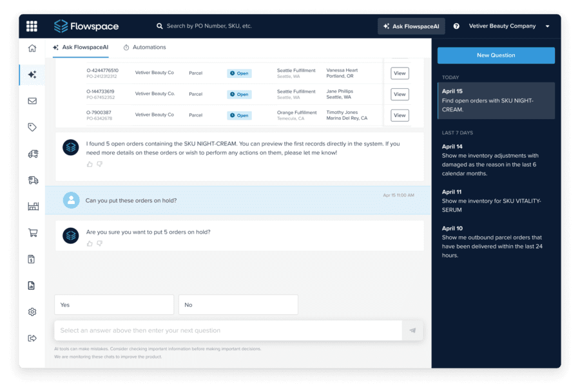Open the settings gear in the sidebar
580x392 pixels.
click(32, 312)
